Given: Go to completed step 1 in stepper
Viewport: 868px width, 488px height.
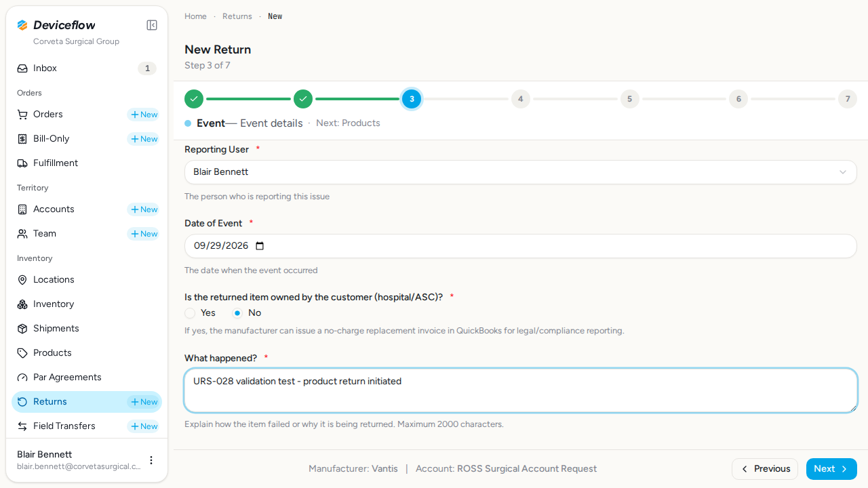Looking at the screenshot, I should point(194,99).
